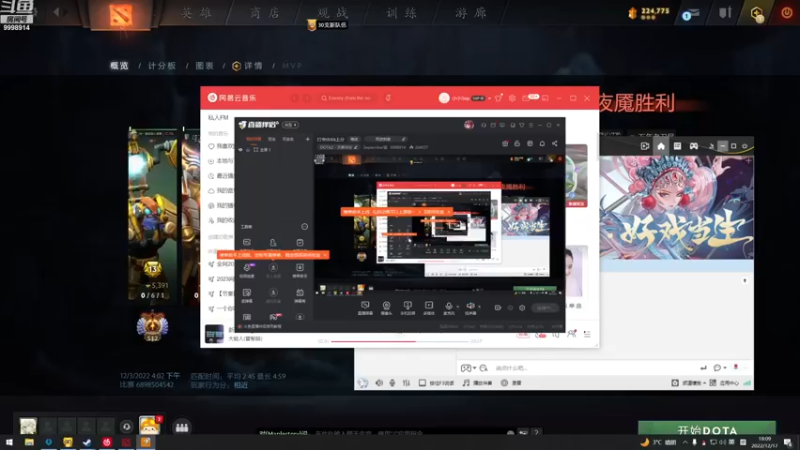Viewport: 800px width, 450px height.
Task: Click the Douyu chat message input field
Action: pos(592,368)
